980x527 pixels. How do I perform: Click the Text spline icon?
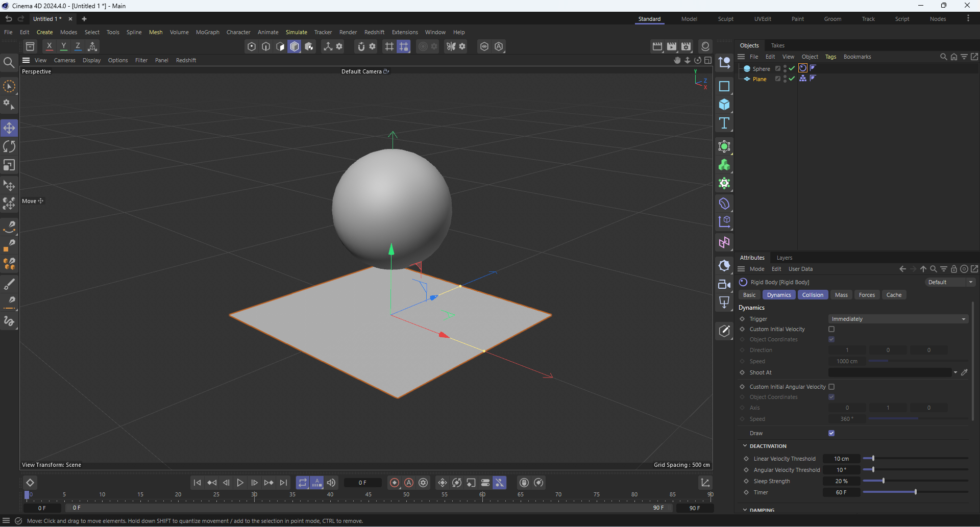tap(724, 123)
